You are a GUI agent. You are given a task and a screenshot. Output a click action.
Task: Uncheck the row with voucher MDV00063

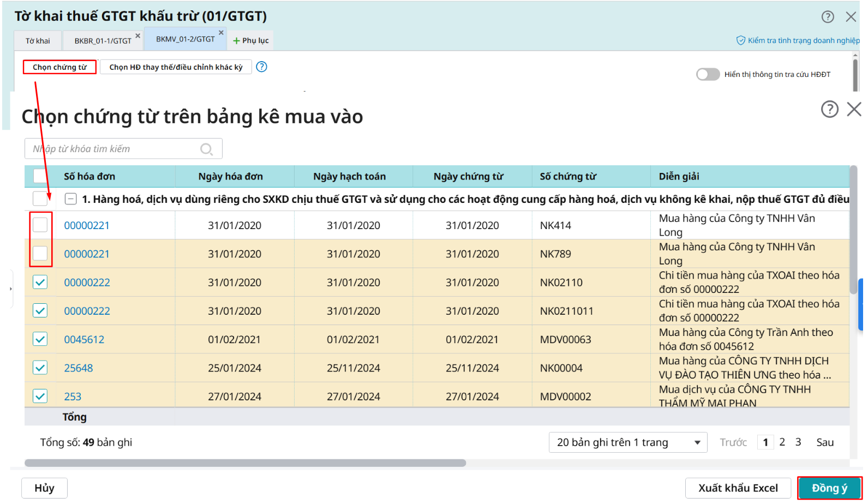(40, 339)
